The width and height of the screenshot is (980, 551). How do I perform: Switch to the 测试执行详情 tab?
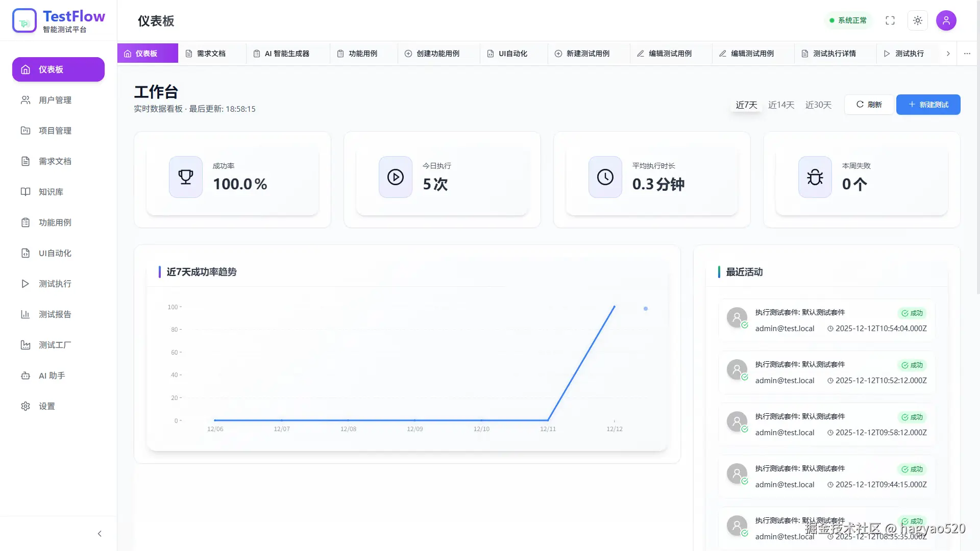tap(834, 54)
